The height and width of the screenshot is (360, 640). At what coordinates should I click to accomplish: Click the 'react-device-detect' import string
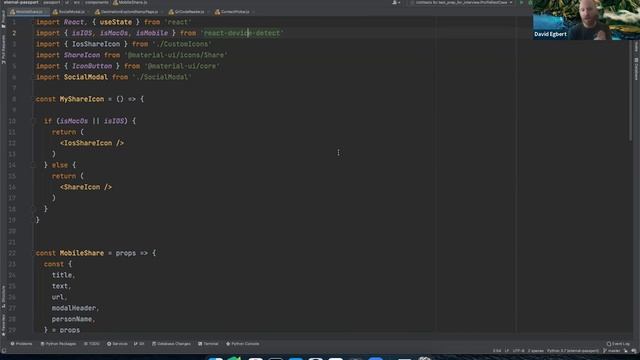coord(242,33)
